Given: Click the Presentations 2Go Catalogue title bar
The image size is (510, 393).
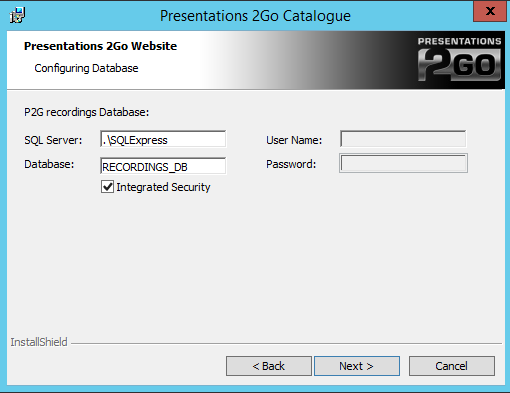Looking at the screenshot, I should pos(255,16).
